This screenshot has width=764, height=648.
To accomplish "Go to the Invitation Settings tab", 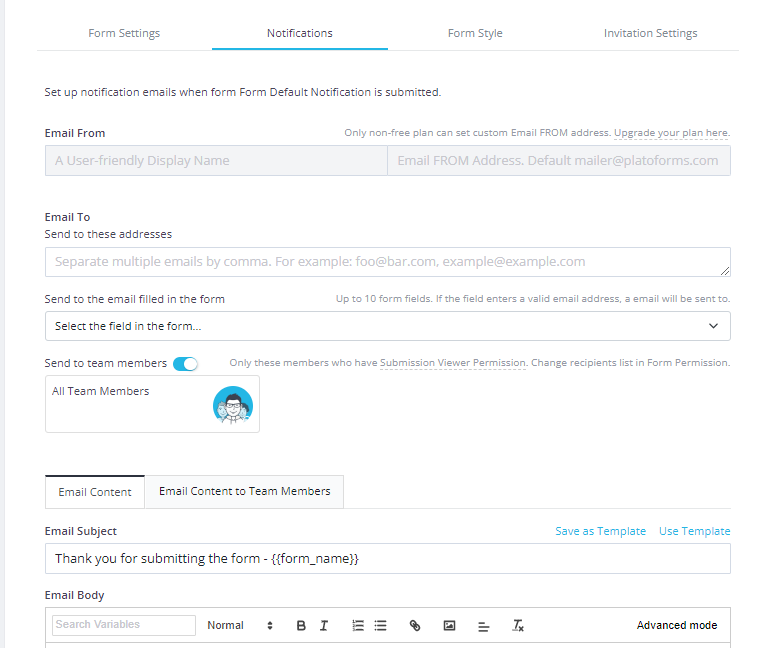I will click(x=650, y=33).
